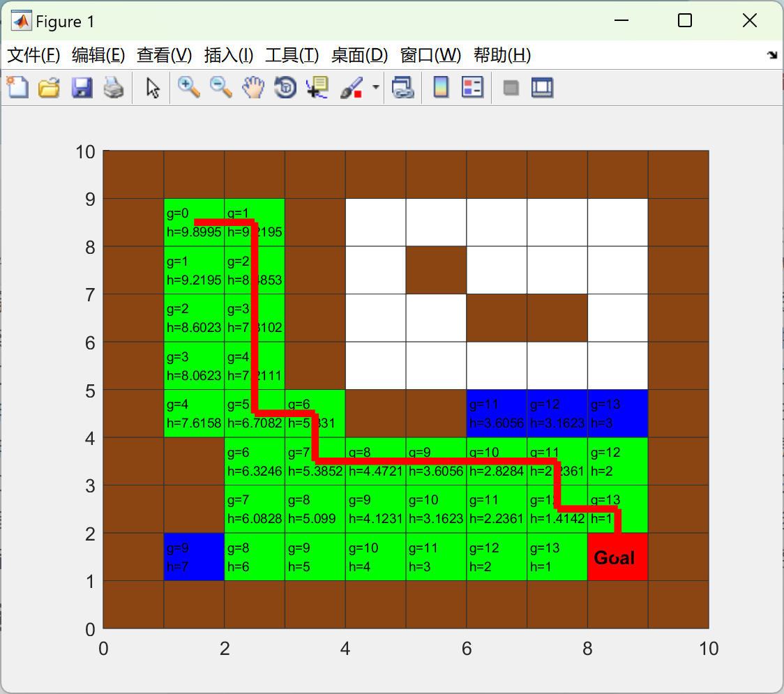Activate the Zoom In magnifier tool

[188, 87]
